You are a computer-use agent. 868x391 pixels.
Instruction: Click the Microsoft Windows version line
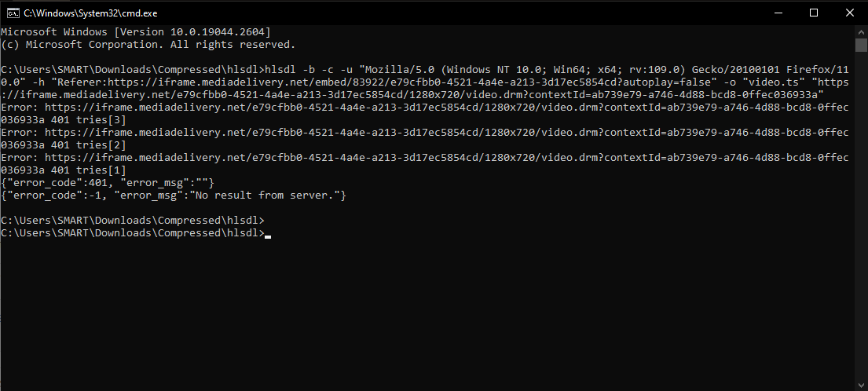point(135,31)
